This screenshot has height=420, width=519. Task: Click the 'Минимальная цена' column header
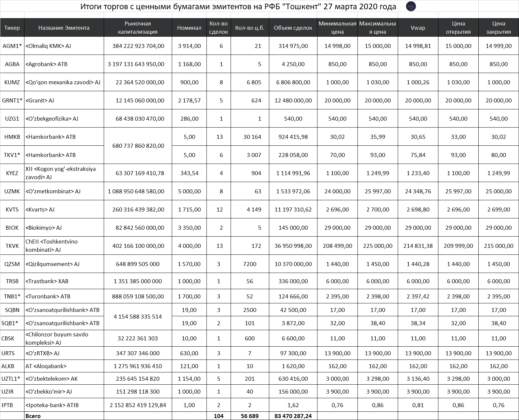tap(337, 28)
